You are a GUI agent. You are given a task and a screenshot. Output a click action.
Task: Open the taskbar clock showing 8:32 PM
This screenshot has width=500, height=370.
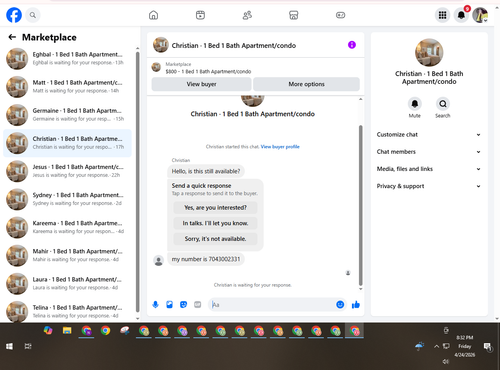tap(465, 346)
